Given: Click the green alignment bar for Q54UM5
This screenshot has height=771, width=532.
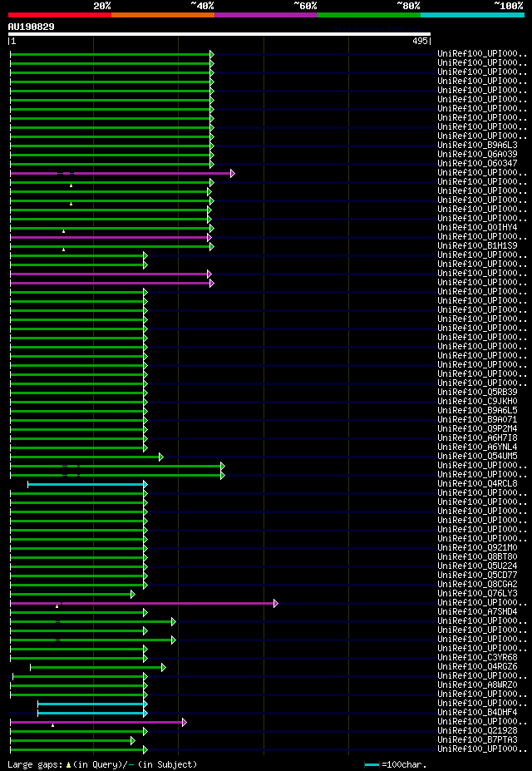Looking at the screenshot, I should [x=86, y=457].
